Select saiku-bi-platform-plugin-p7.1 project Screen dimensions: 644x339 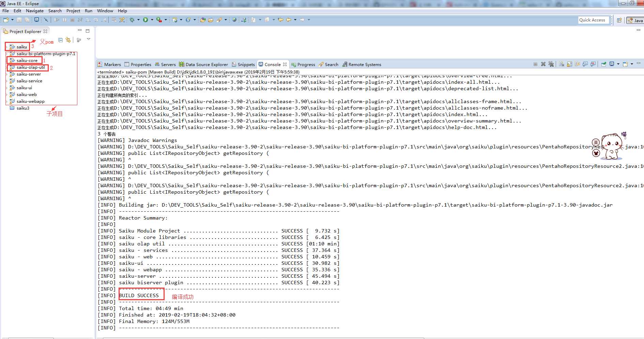(x=46, y=54)
